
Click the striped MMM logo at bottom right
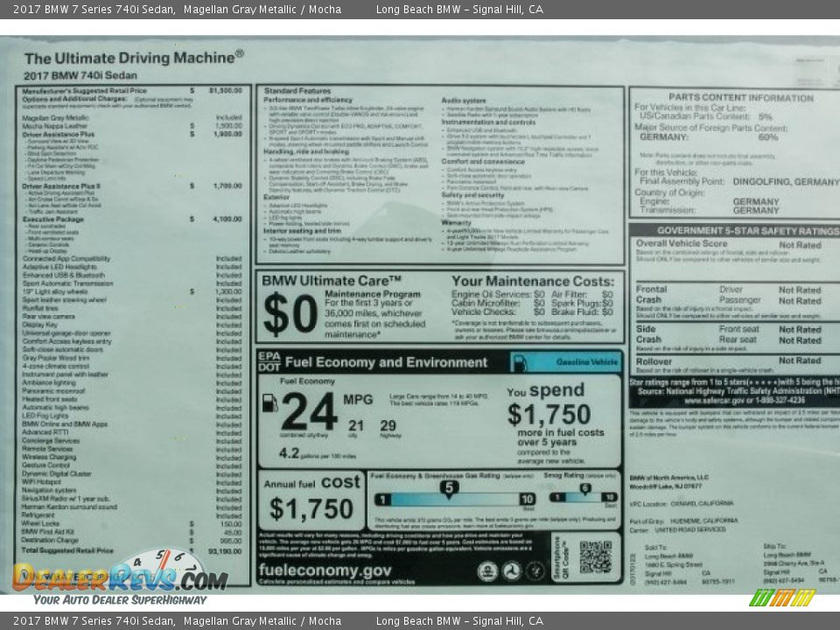(782, 598)
